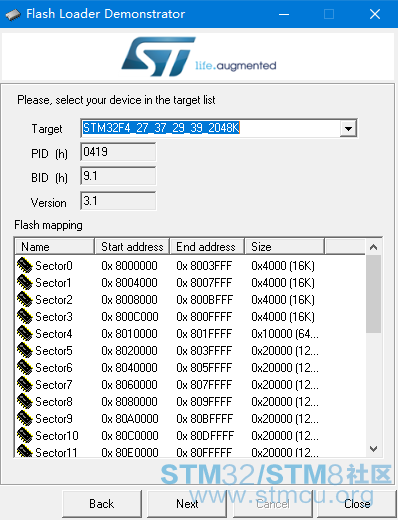
Task: Click the Sector3 chip icon
Action: (25, 316)
